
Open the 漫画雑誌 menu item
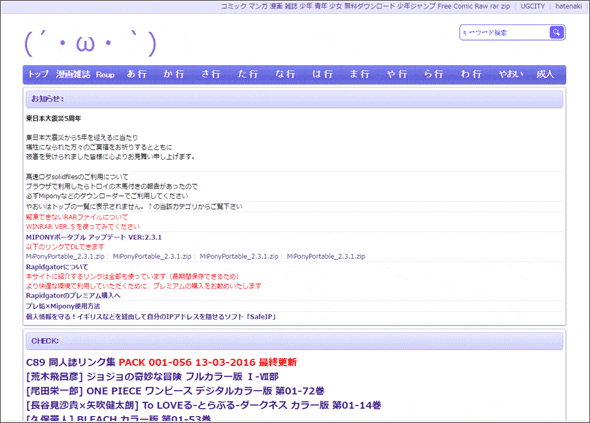click(73, 74)
